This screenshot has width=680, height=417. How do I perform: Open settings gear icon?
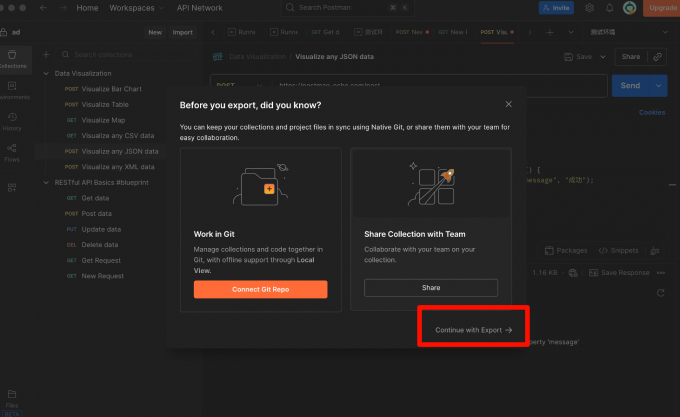tap(589, 8)
